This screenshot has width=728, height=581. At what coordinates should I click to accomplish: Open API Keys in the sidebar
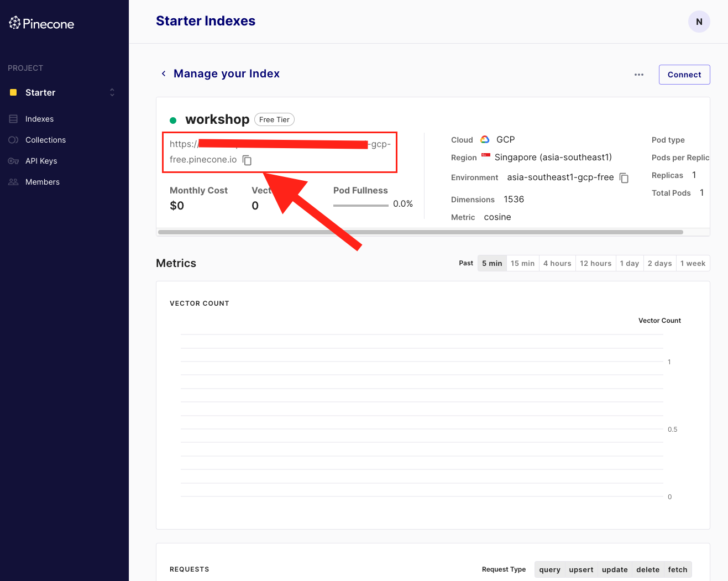(x=41, y=161)
